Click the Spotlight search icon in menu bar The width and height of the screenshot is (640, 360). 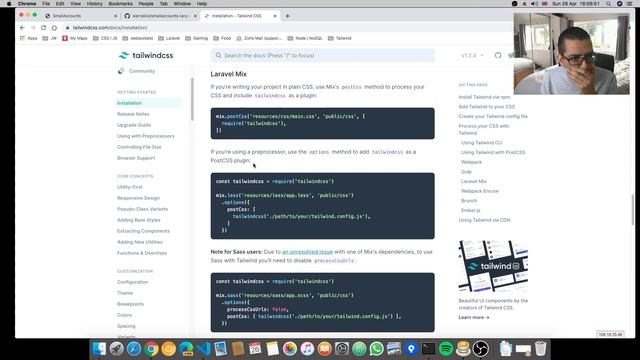609,4
